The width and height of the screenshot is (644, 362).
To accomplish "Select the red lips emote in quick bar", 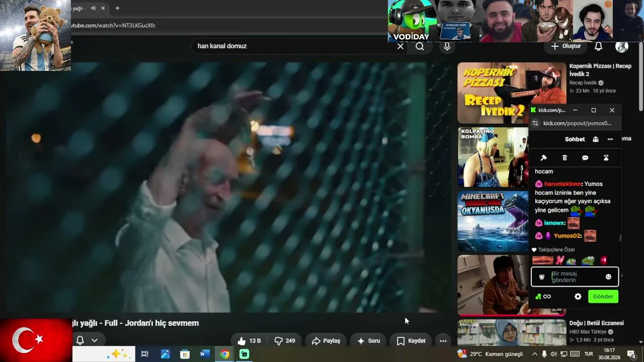I will (x=542, y=260).
